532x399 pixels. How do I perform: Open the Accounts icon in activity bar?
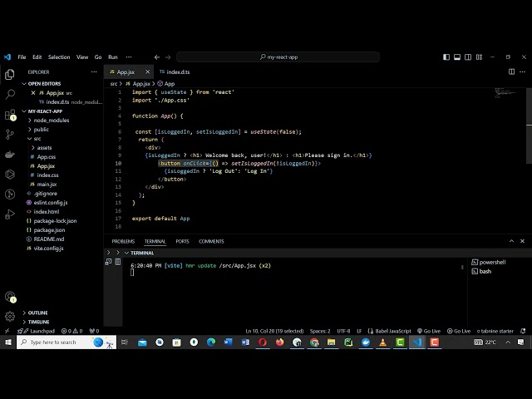(x=10, y=297)
